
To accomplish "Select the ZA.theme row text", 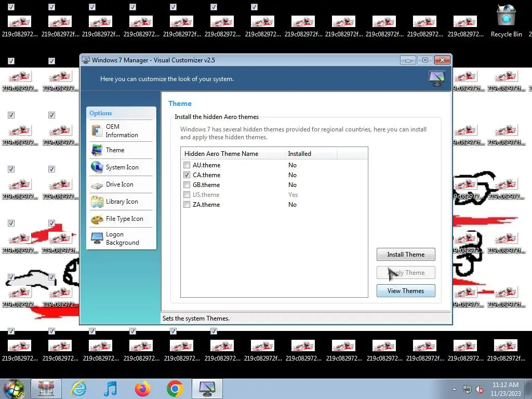I will (206, 205).
